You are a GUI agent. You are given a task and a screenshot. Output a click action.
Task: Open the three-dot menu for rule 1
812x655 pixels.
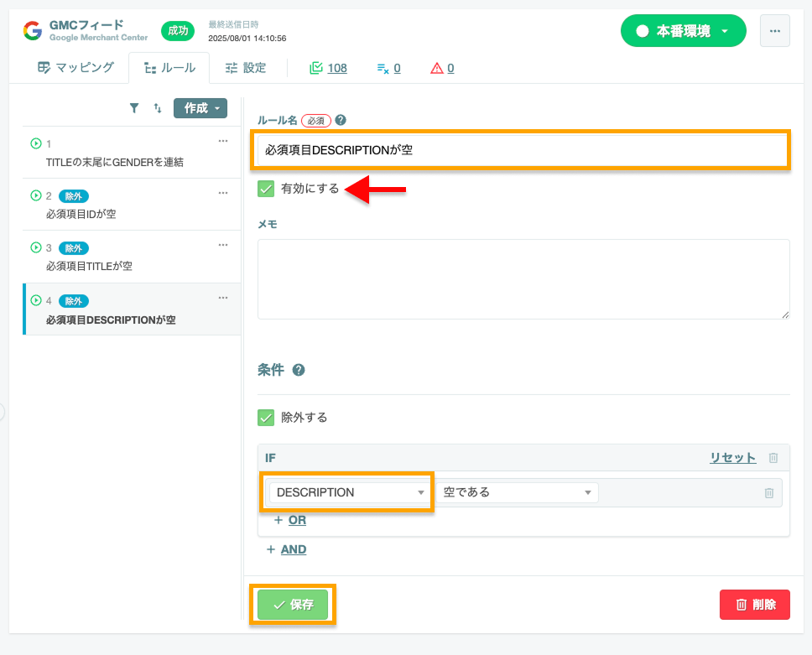223,141
